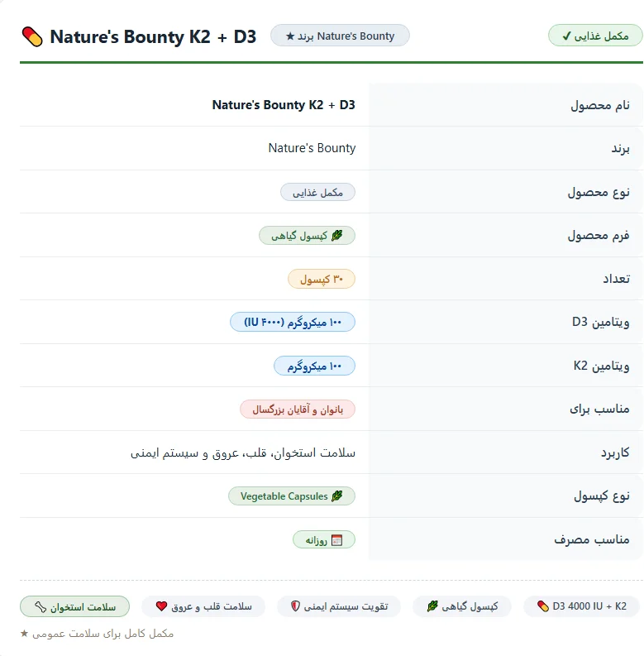The width and height of the screenshot is (644, 656).
Task: Click the Nature's Bounty value in the برند row
Action: pos(312,148)
